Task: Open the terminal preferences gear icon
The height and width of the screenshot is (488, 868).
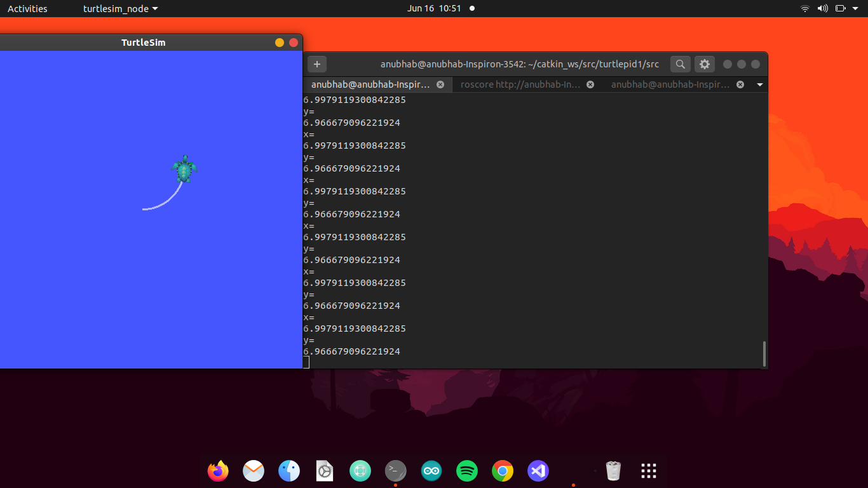Action: [704, 64]
